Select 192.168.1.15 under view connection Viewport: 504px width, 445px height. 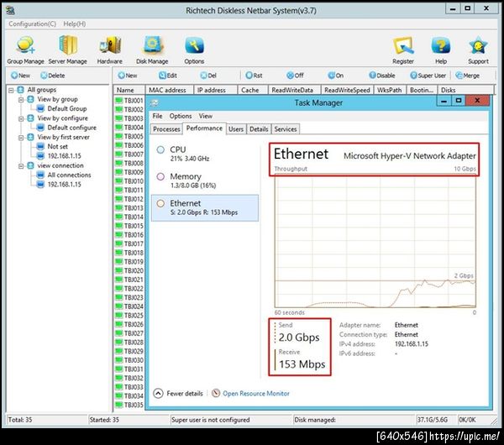coord(65,185)
